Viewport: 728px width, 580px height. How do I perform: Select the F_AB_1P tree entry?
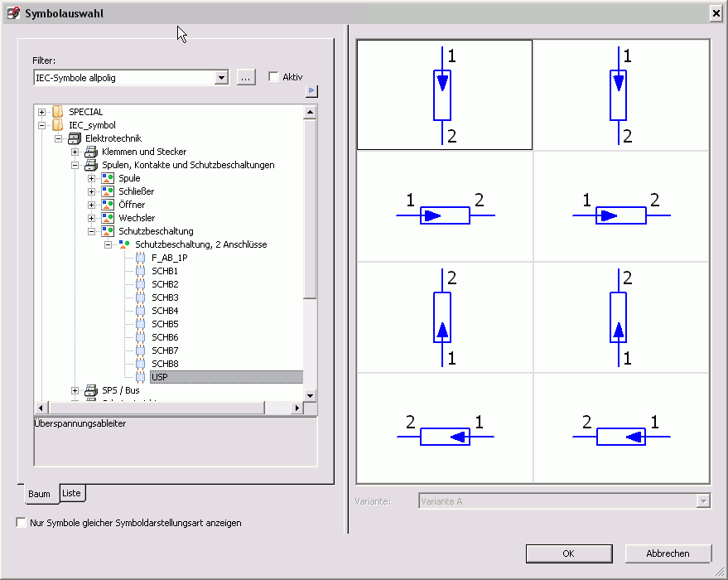[x=170, y=258]
